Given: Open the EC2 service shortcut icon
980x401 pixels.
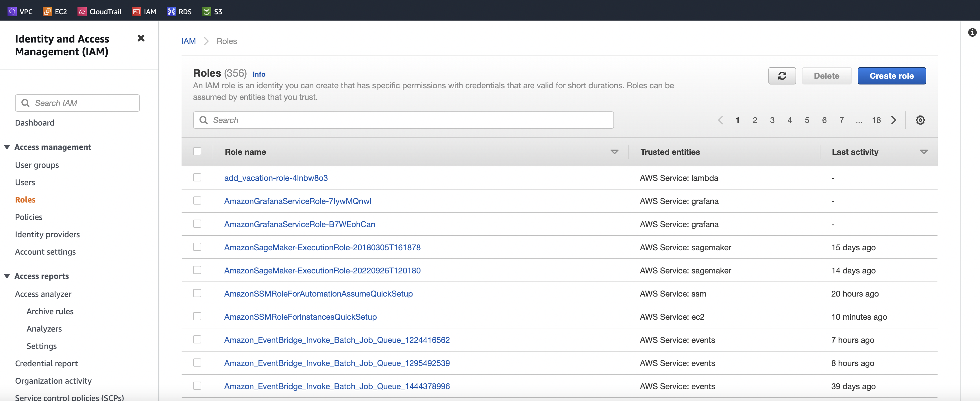Looking at the screenshot, I should [x=47, y=11].
